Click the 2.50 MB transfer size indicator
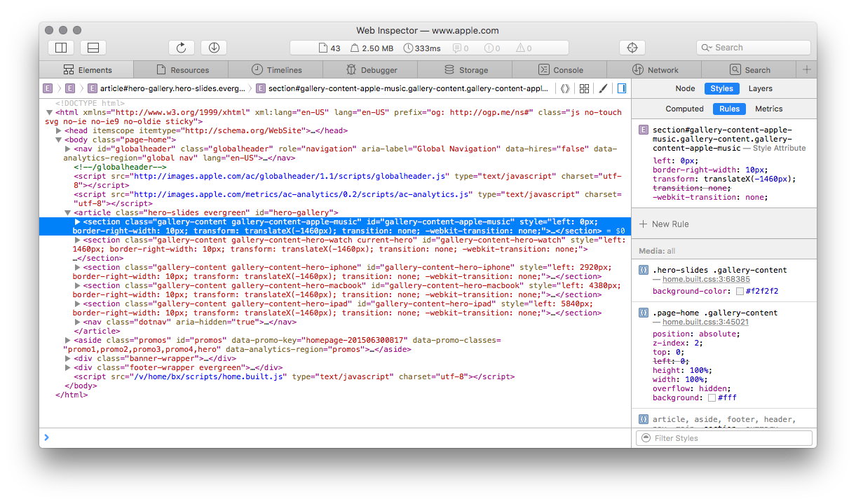 372,48
